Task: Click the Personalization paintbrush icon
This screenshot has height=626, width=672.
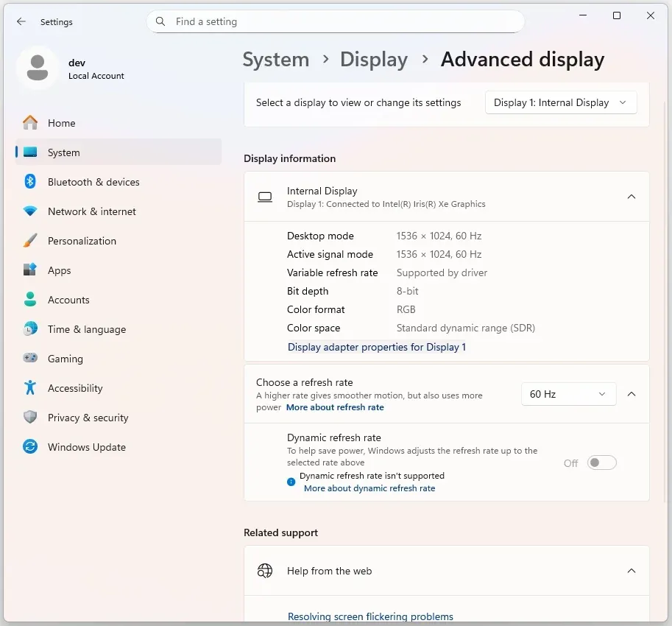Action: tap(30, 241)
